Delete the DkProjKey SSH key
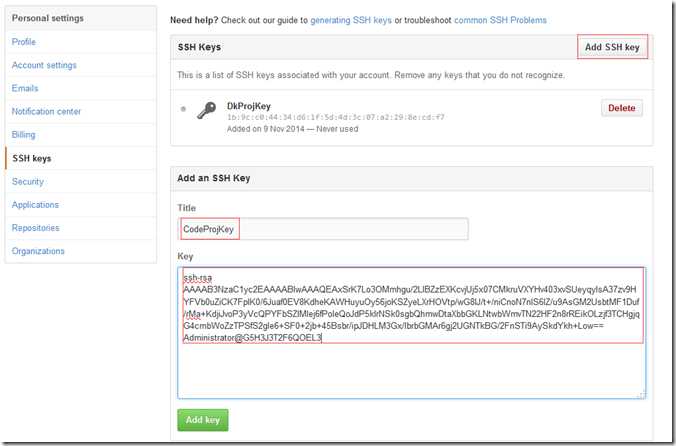This screenshot has height=446, width=676. tap(622, 108)
